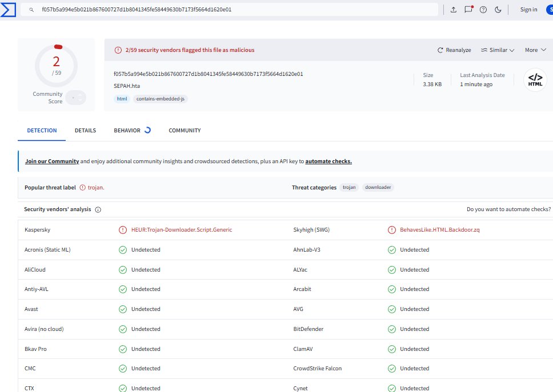Open the Join our Community link
The width and height of the screenshot is (553, 392).
click(52, 161)
